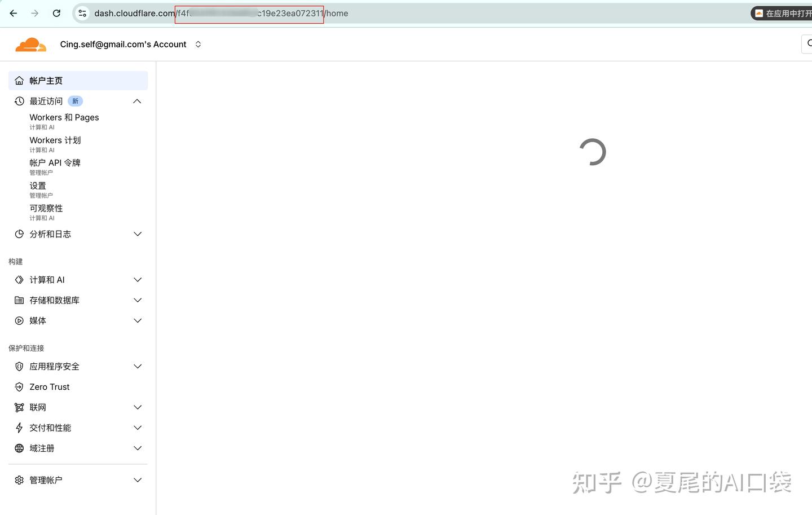Click the loading spinner in main panel
This screenshot has width=812, height=515.
[593, 152]
